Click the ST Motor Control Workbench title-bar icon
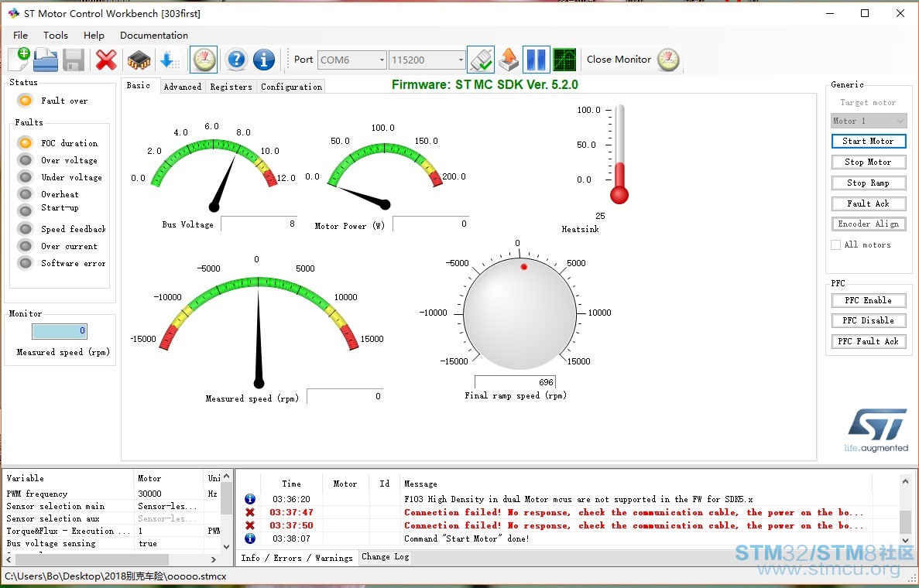 coord(13,13)
